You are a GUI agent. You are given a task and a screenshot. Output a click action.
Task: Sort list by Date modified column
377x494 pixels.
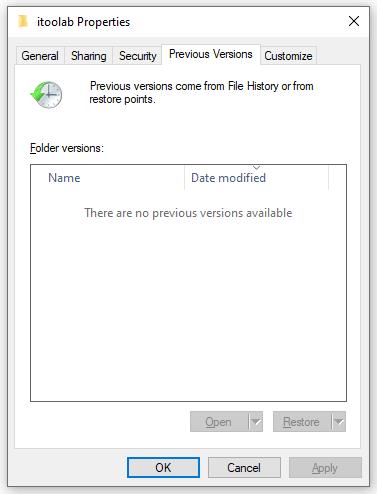(256, 178)
